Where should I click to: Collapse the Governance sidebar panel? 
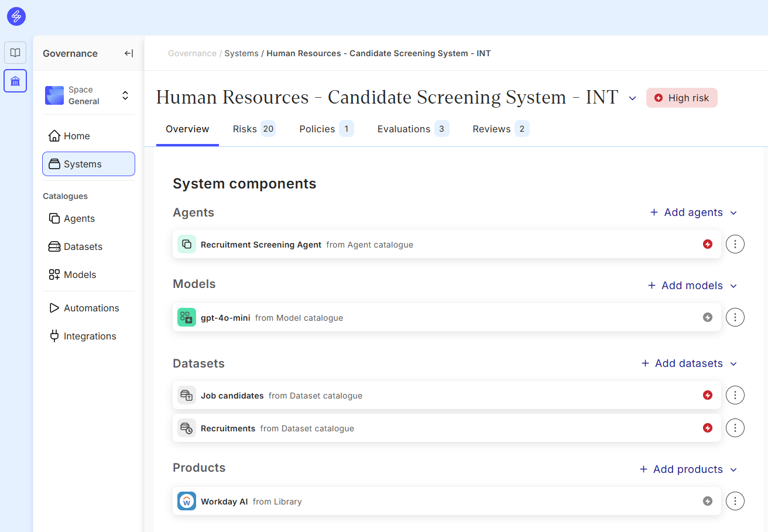click(x=129, y=53)
